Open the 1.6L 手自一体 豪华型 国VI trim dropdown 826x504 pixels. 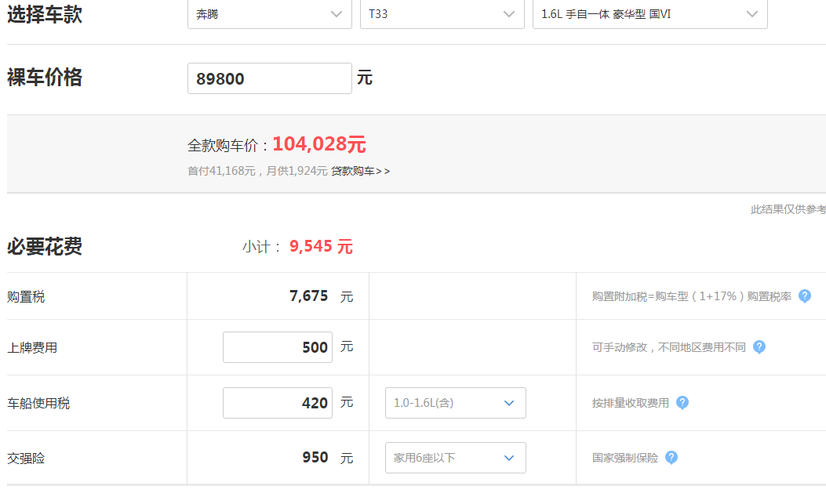click(x=650, y=14)
